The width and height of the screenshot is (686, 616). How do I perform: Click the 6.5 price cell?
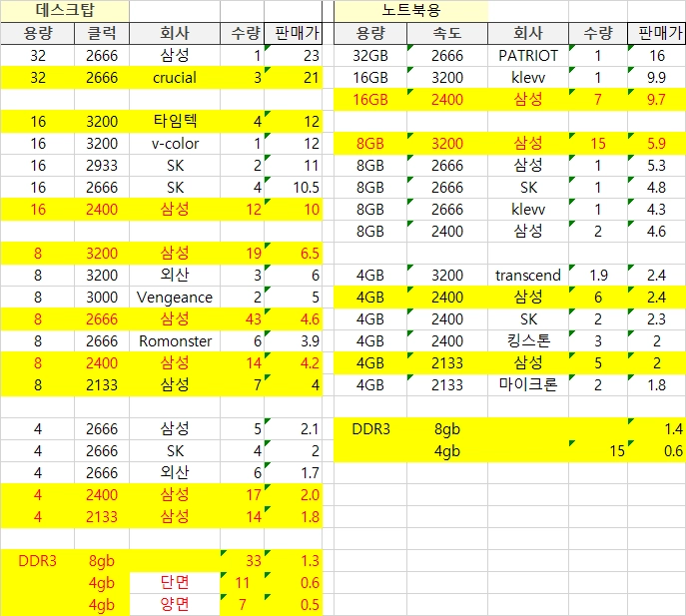[x=294, y=254]
